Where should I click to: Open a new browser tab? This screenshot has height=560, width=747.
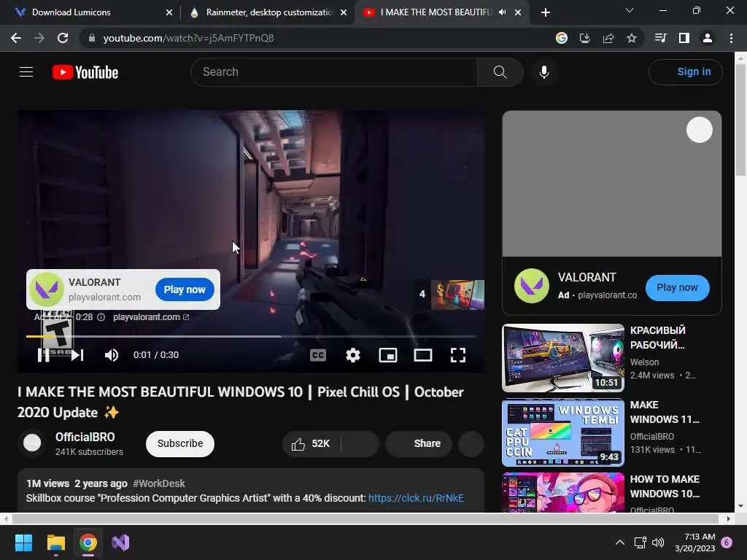546,12
